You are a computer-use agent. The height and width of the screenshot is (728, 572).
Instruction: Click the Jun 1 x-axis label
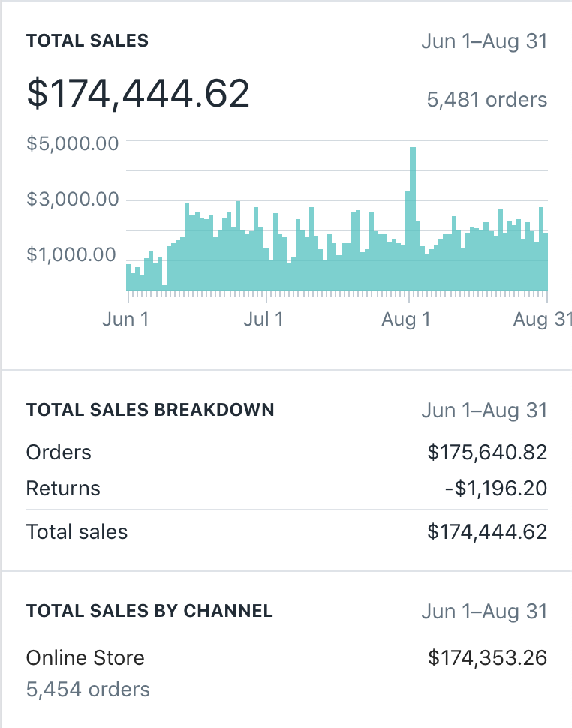(125, 320)
